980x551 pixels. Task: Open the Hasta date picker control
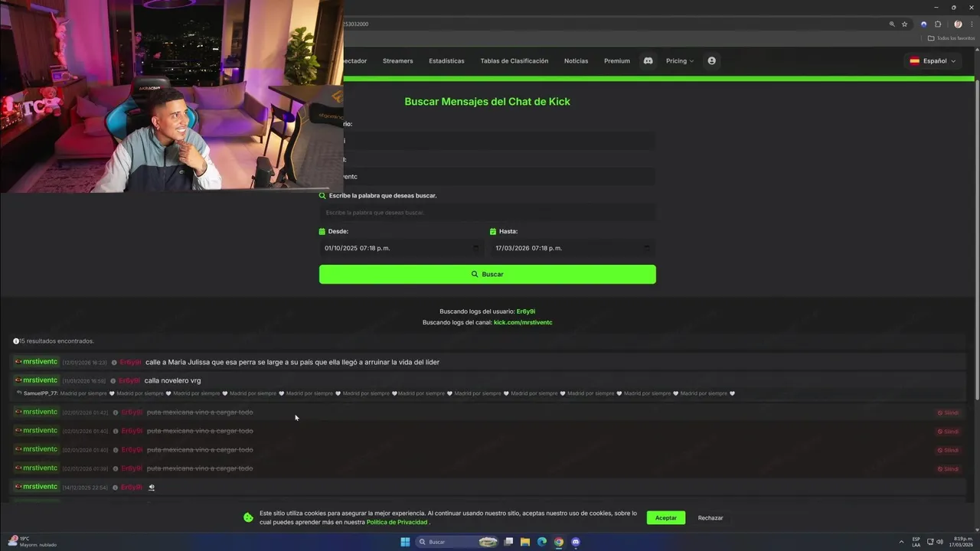pos(646,248)
